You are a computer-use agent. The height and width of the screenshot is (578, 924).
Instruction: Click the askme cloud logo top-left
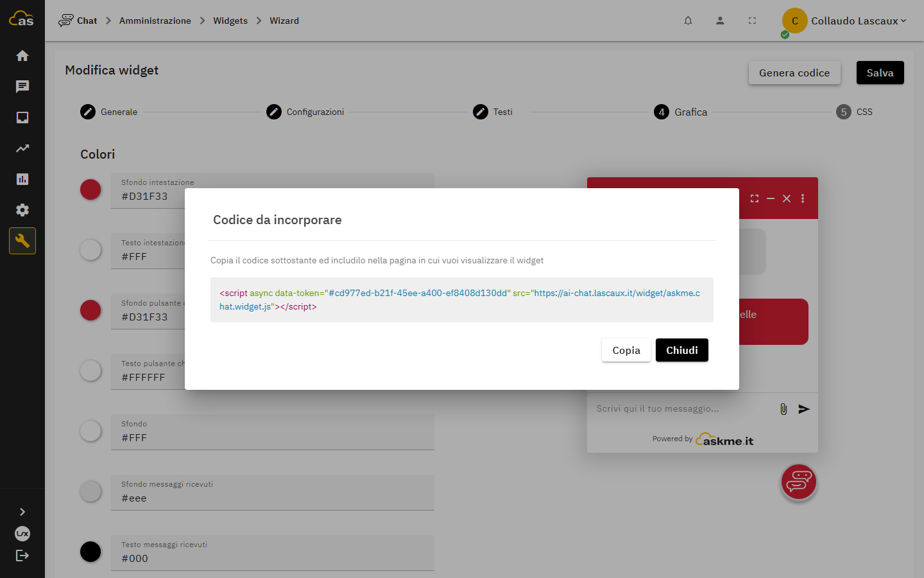point(21,19)
